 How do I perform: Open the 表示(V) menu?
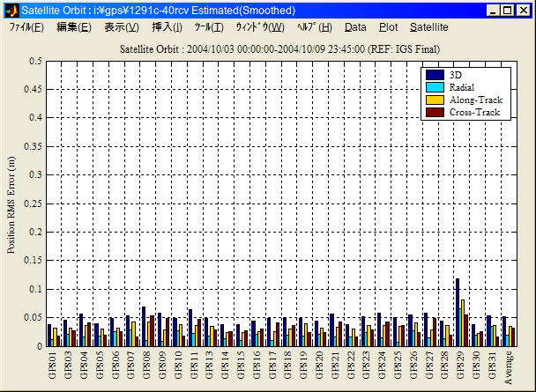coord(121,27)
